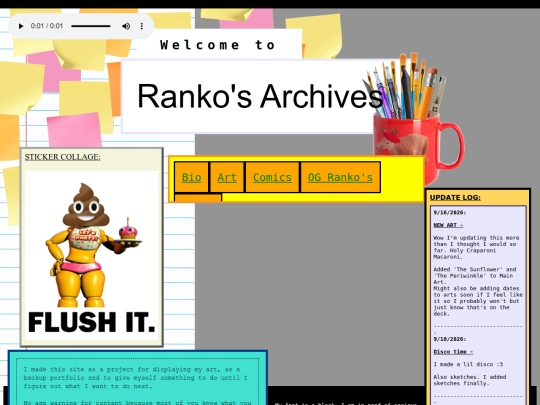Play the audio clip
Image resolution: width=540 pixels, height=405 pixels.
(21, 26)
